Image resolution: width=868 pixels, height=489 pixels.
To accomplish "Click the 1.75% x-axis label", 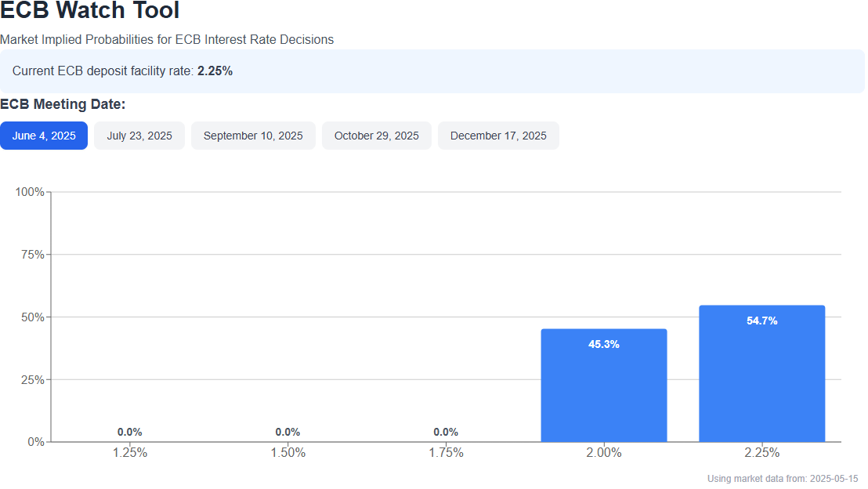I will coord(446,452).
